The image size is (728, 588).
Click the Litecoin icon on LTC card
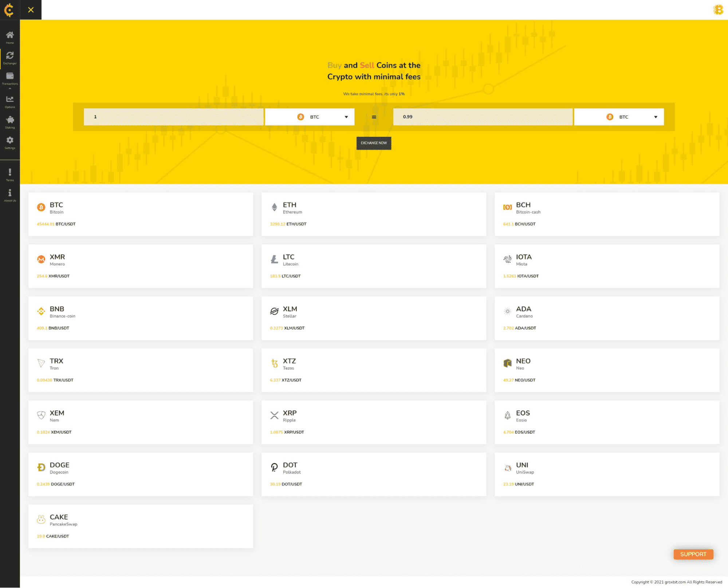pos(274,259)
